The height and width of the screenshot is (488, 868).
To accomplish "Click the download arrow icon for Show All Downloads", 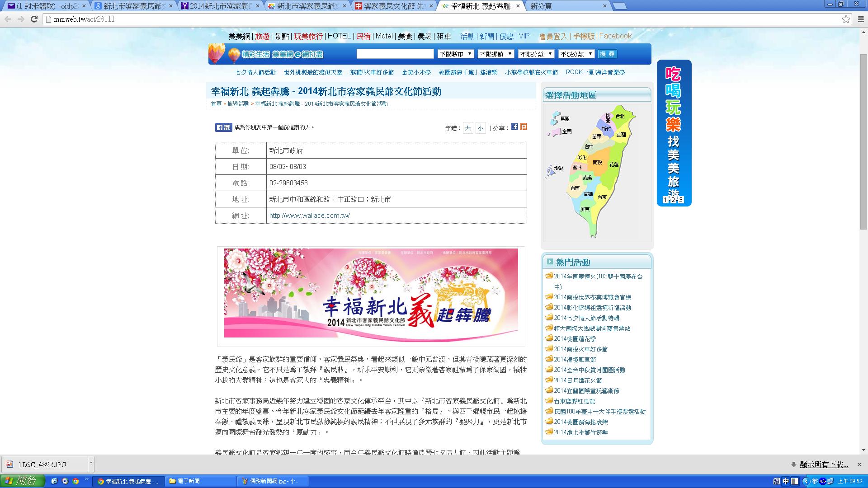I will [x=794, y=465].
